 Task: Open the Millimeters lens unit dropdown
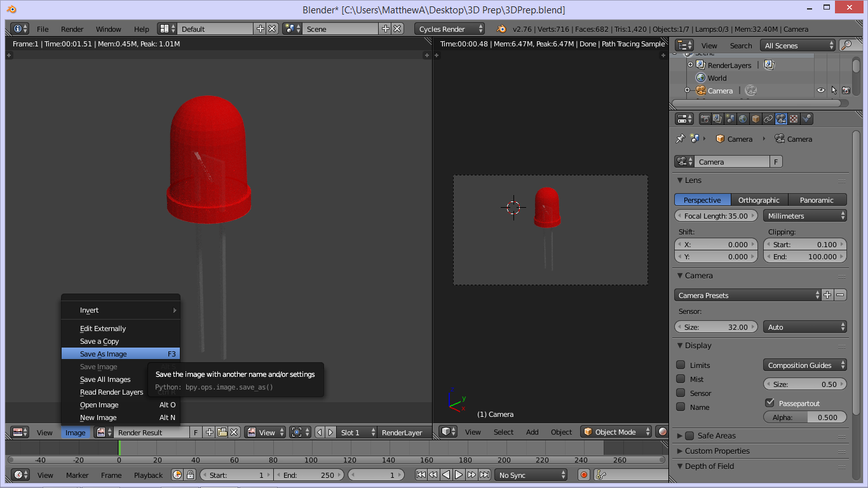click(805, 215)
